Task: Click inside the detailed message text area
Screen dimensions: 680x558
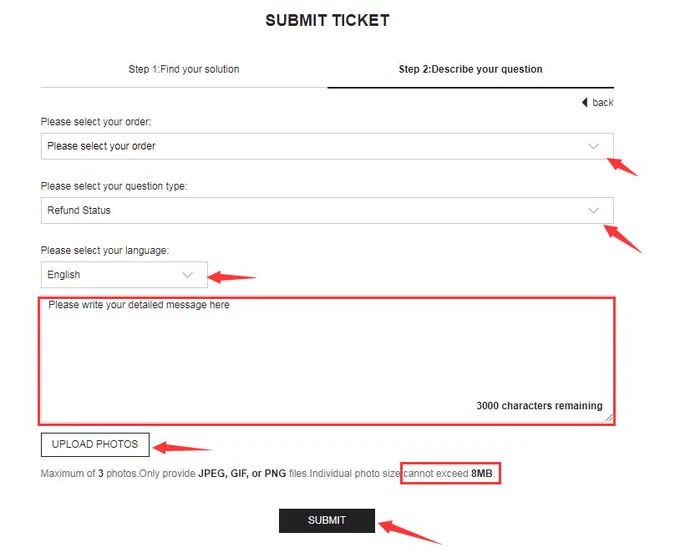Action: pyautogui.click(x=327, y=361)
